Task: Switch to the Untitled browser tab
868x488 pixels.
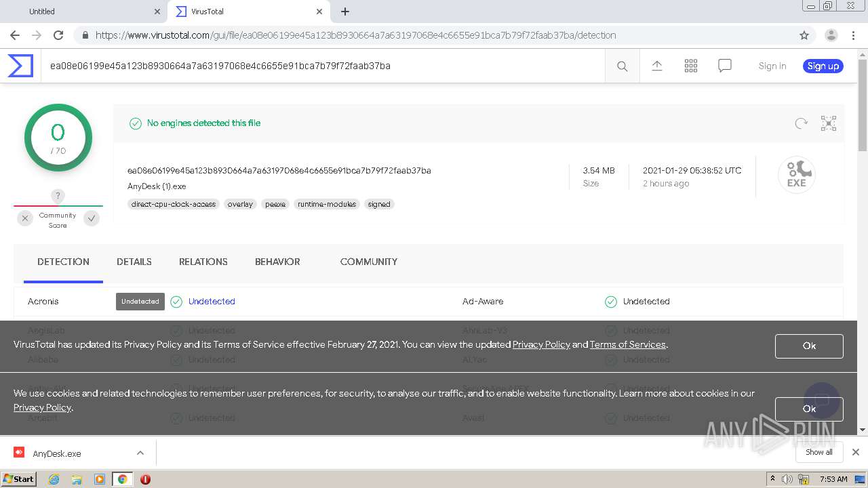Action: (x=81, y=12)
